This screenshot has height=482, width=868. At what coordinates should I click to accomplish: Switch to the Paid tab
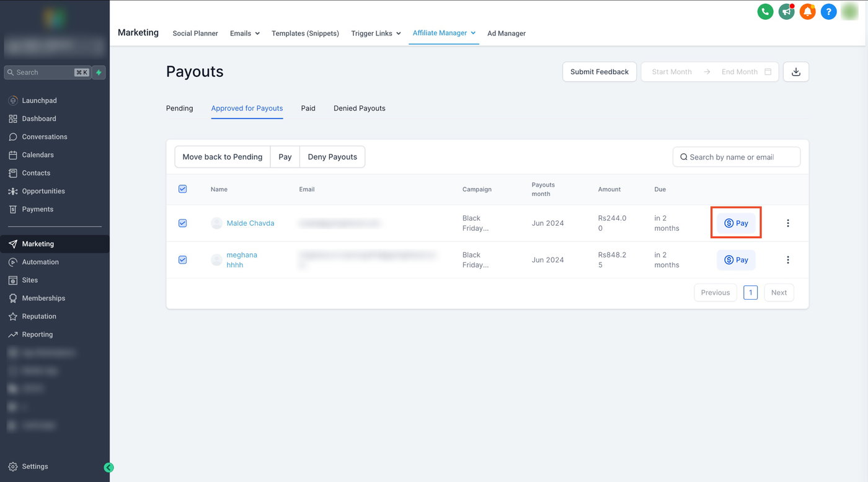click(308, 109)
